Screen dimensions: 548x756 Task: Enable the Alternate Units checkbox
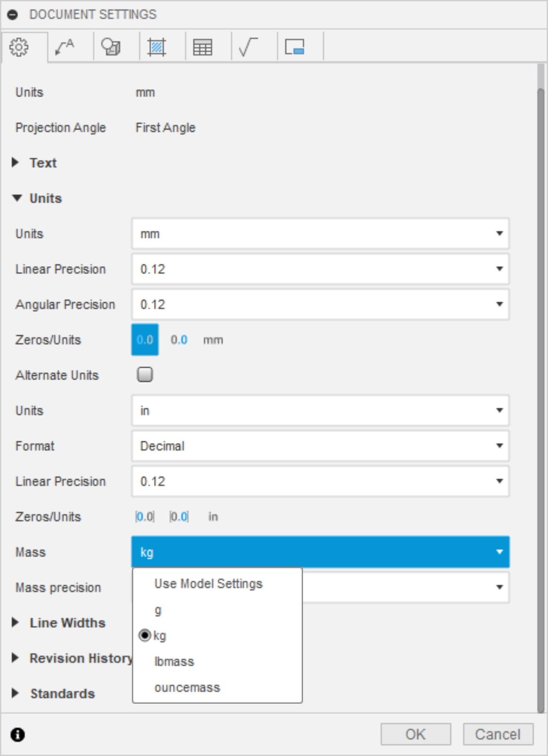click(145, 374)
